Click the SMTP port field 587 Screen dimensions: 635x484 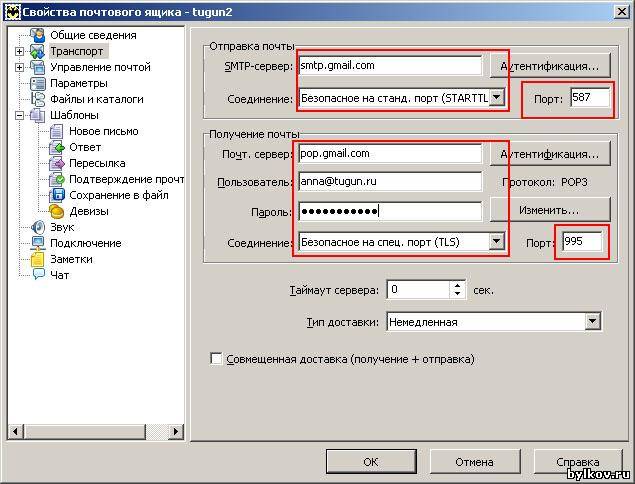click(590, 98)
